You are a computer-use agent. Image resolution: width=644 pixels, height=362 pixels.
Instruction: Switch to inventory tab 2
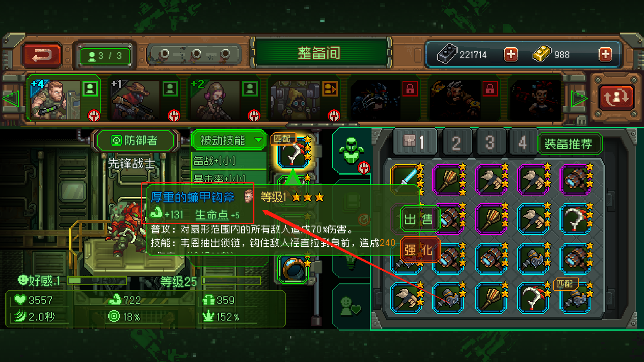tap(456, 143)
